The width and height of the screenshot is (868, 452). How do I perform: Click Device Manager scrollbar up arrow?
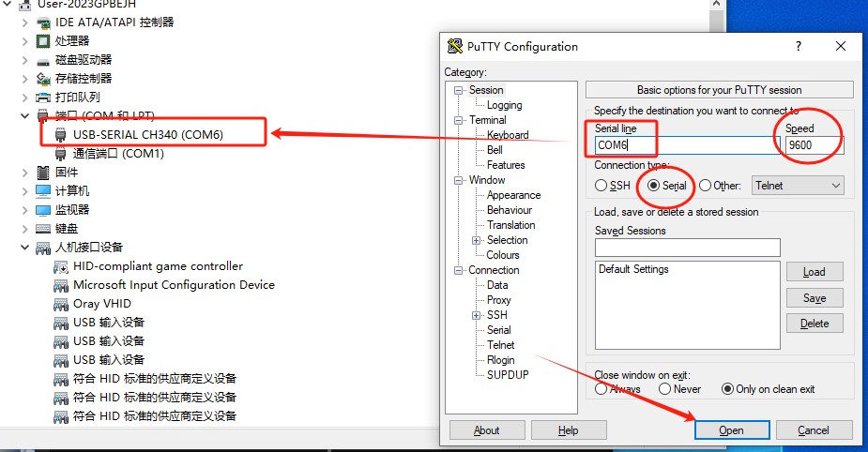716,5
